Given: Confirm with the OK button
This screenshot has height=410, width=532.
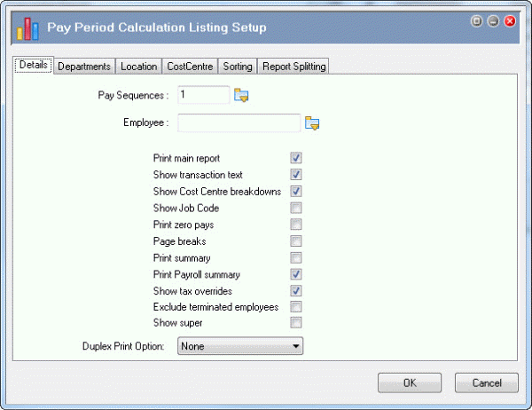Looking at the screenshot, I should (x=410, y=382).
